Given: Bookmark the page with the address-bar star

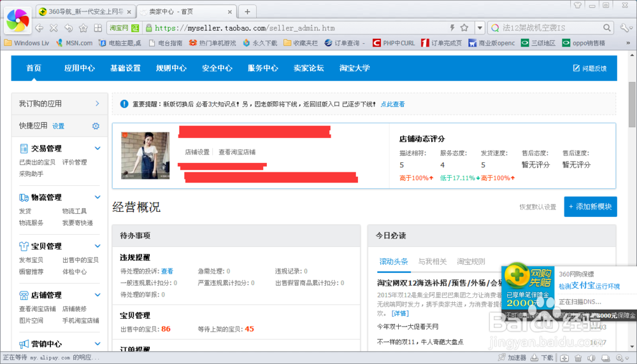Looking at the screenshot, I should pyautogui.click(x=464, y=27).
